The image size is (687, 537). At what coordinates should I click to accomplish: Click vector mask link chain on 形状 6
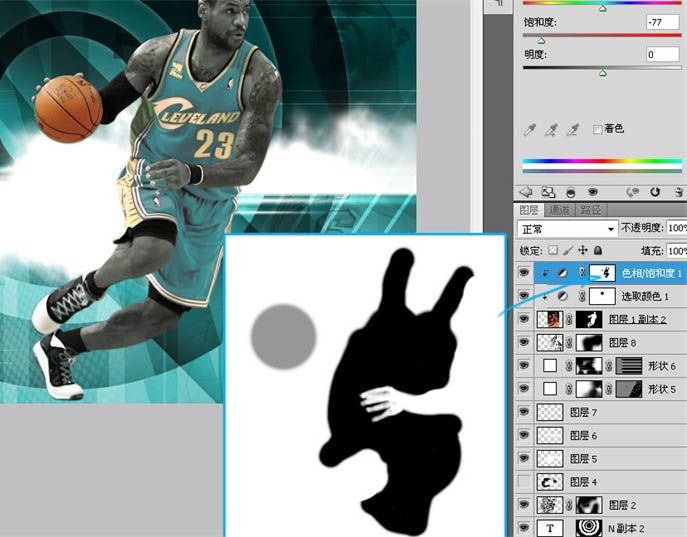pos(609,366)
